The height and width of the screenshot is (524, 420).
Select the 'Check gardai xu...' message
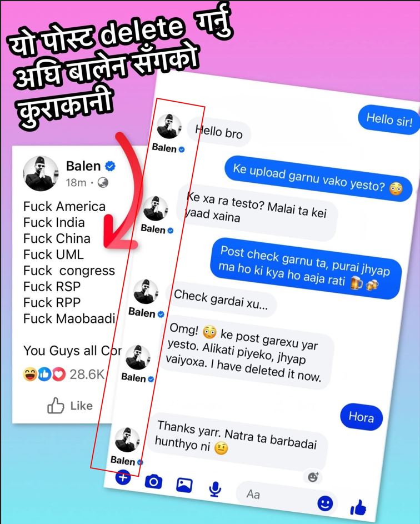[221, 300]
